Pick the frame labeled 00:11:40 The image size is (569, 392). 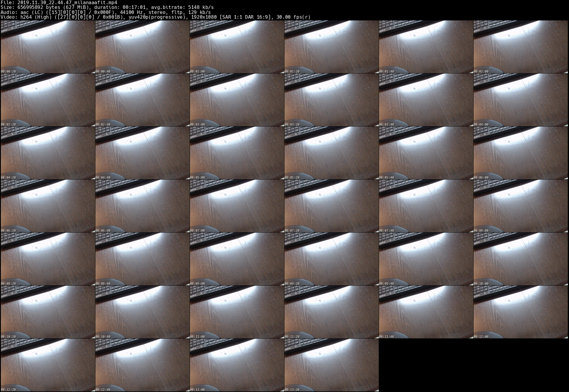point(426,312)
